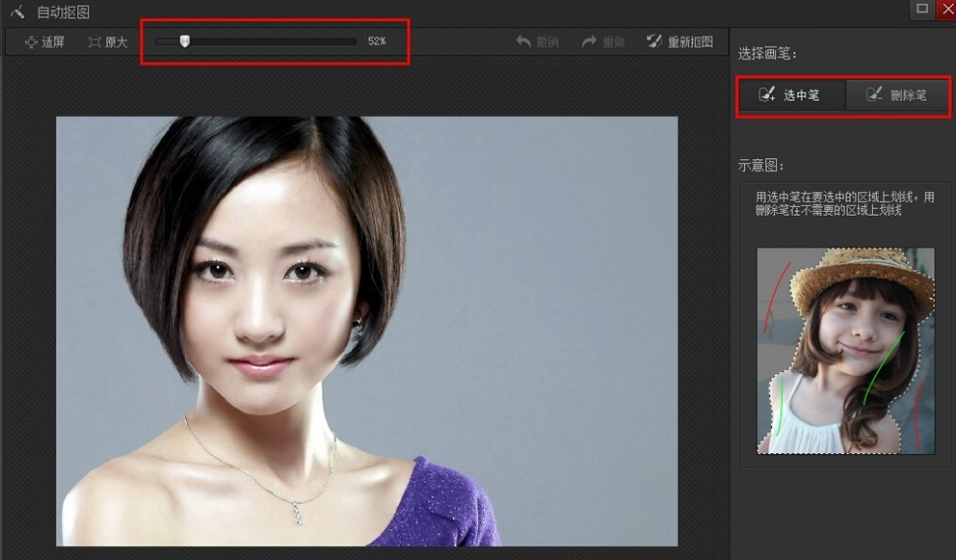The height and width of the screenshot is (560, 956).
Task: Select the 选中笔 selection brush
Action: (x=791, y=95)
